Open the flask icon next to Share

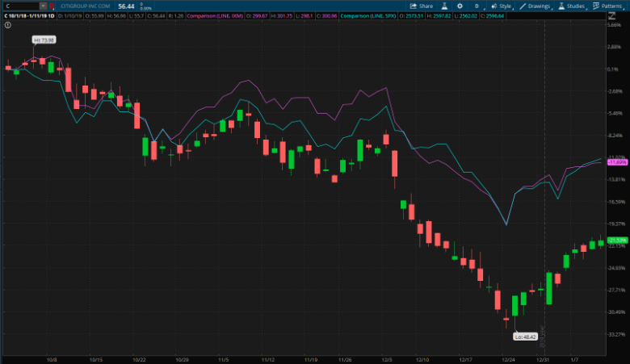(446, 6)
